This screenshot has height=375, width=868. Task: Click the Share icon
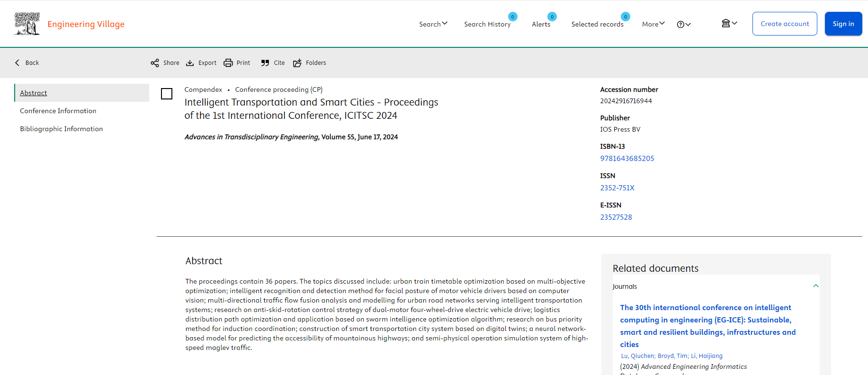[155, 63]
